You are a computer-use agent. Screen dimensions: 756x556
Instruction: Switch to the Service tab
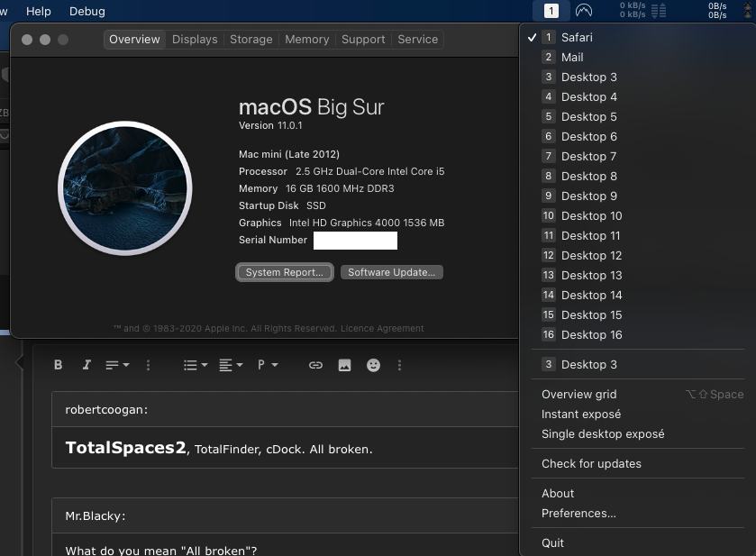coord(418,40)
